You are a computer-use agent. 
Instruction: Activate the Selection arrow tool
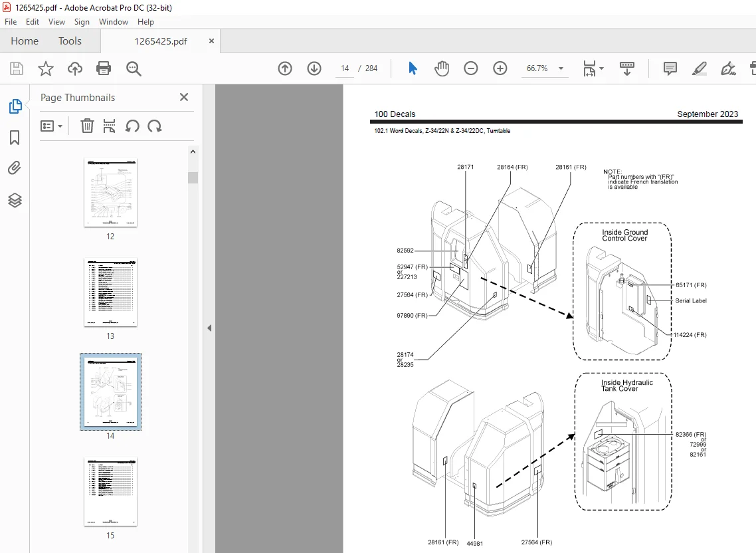[413, 68]
